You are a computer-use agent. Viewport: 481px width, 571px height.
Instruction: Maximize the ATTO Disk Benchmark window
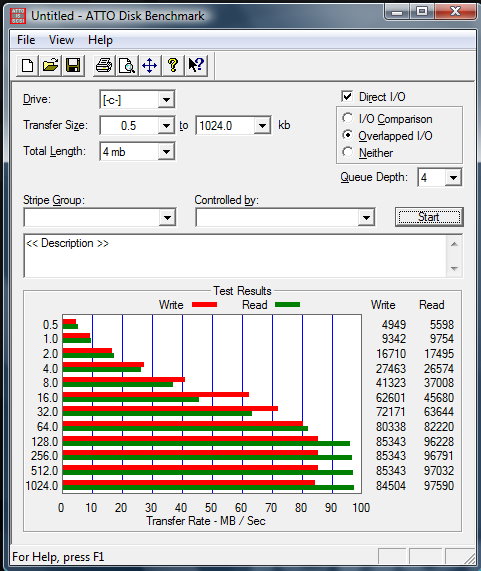point(422,12)
